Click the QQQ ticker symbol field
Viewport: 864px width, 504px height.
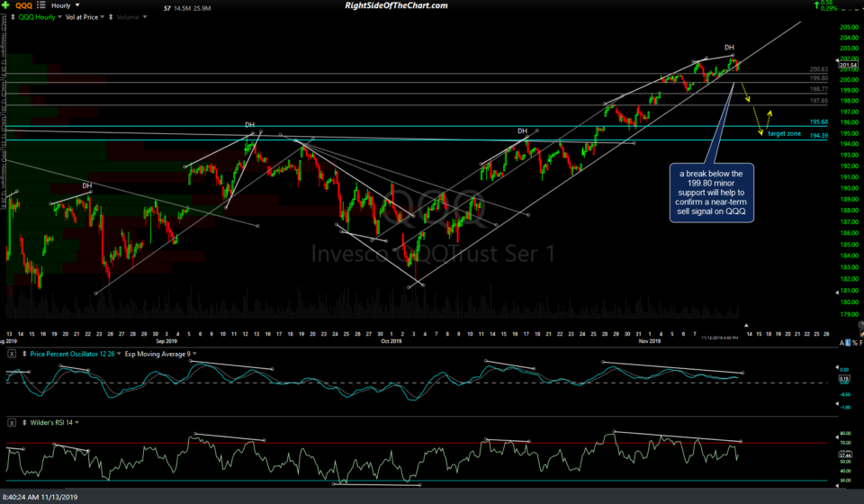coord(23,5)
